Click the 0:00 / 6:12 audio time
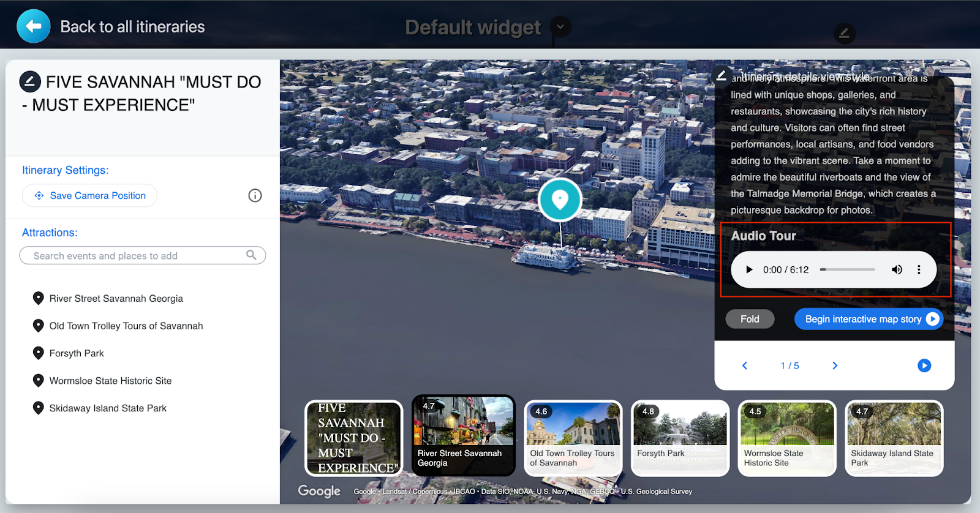The image size is (980, 513). tap(786, 270)
